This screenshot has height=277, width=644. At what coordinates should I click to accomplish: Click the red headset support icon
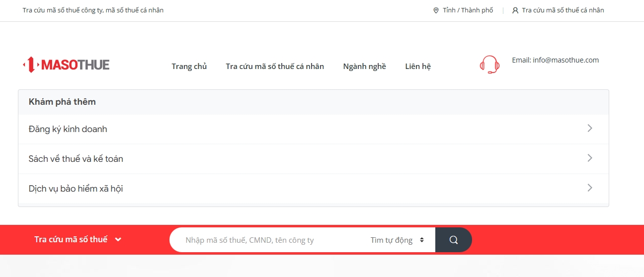click(489, 65)
